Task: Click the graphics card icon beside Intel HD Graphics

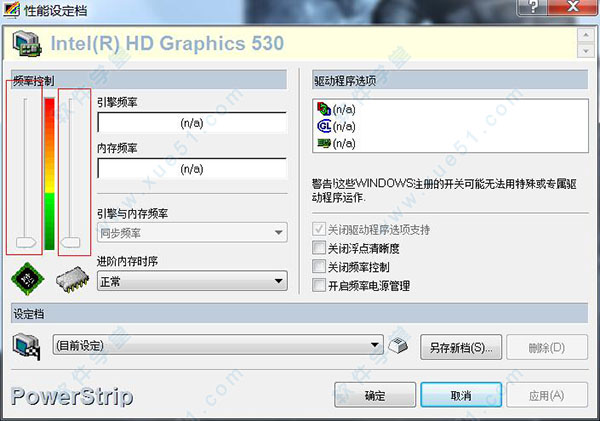Action: (25, 44)
